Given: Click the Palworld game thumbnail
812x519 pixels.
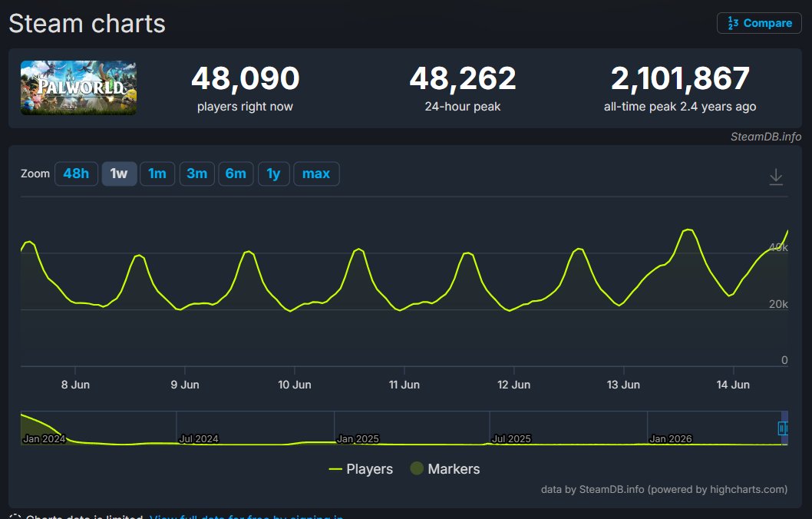Looking at the screenshot, I should (79, 88).
